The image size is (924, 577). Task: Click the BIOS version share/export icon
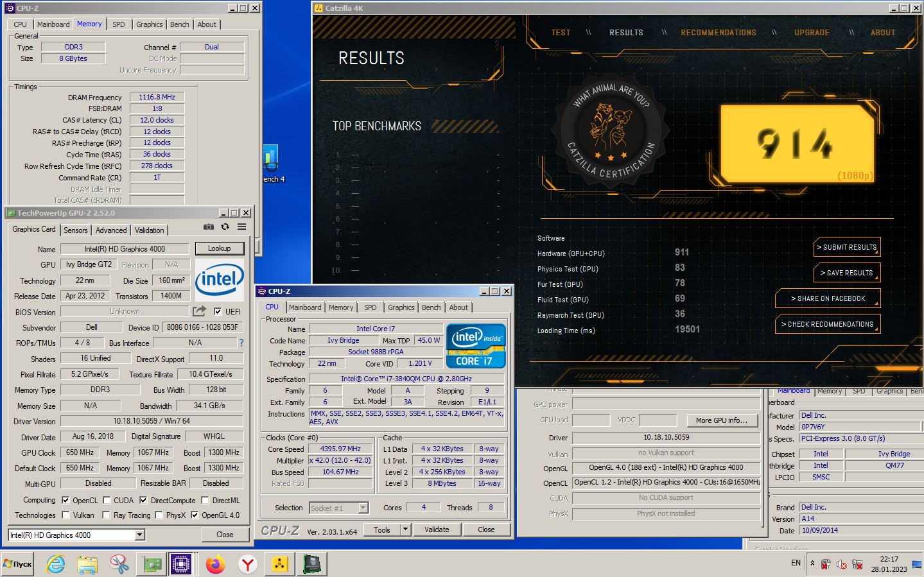coord(200,311)
